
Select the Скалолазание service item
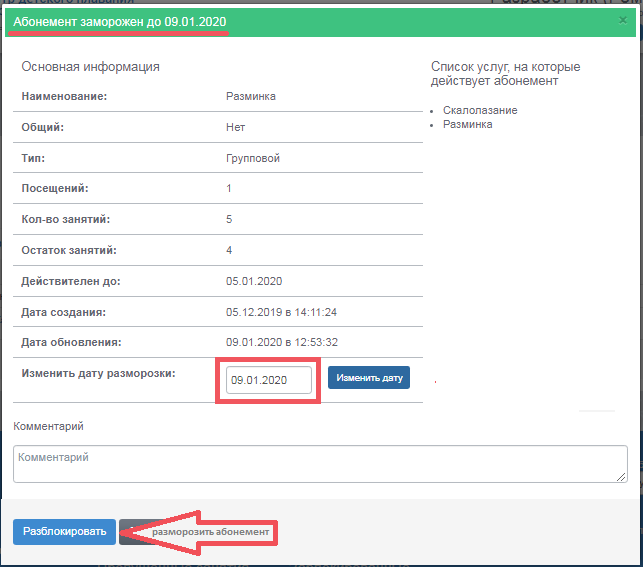point(480,110)
